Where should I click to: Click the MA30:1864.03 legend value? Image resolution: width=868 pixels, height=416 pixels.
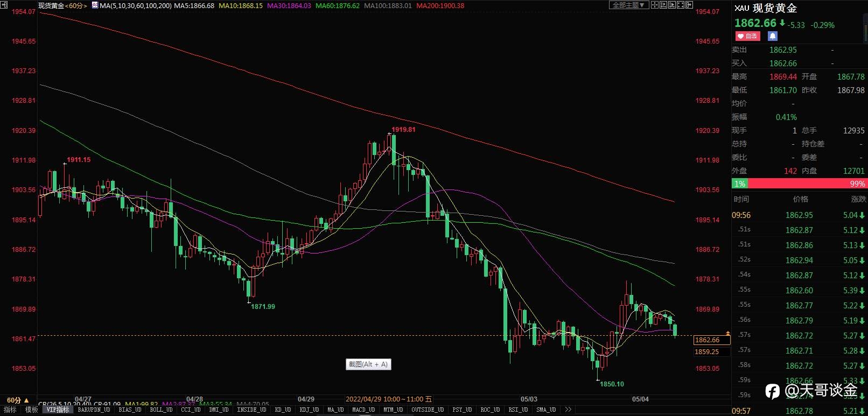tap(289, 6)
